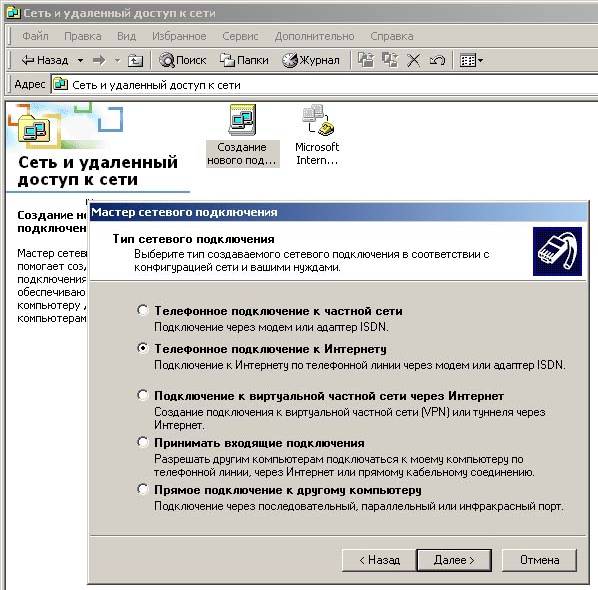Click the Copy To folder toolbar icon
This screenshot has width=598, height=590.
pyautogui.click(x=390, y=60)
